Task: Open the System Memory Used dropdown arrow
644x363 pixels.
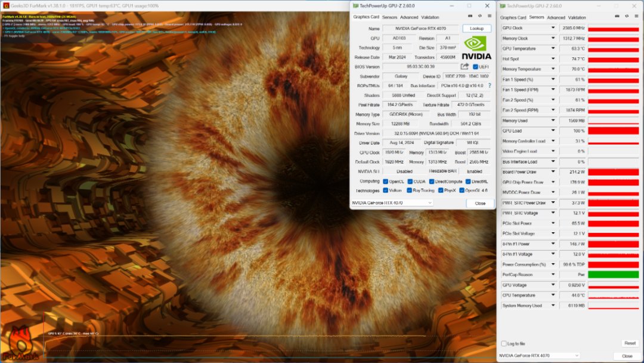Action: click(553, 306)
